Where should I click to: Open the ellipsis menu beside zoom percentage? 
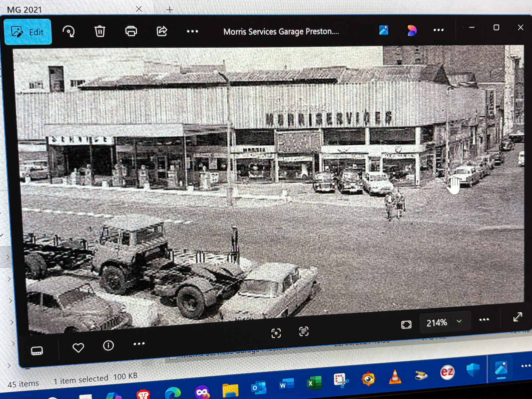484,320
